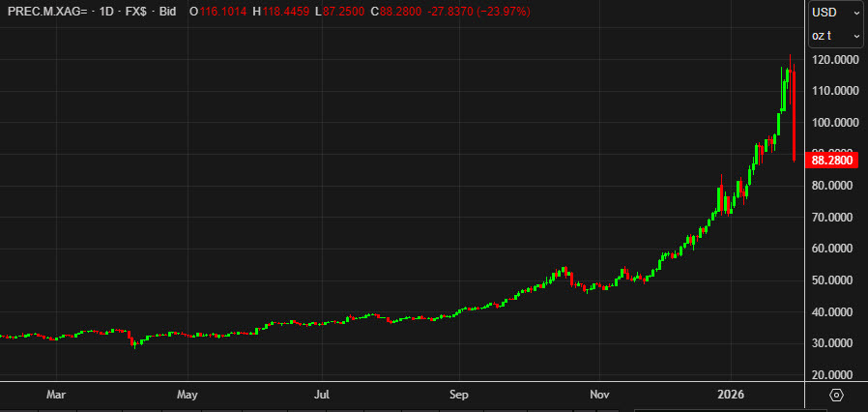The height and width of the screenshot is (412, 868).
Task: Expand the oz t unit dropdown
Action: pyautogui.click(x=836, y=36)
